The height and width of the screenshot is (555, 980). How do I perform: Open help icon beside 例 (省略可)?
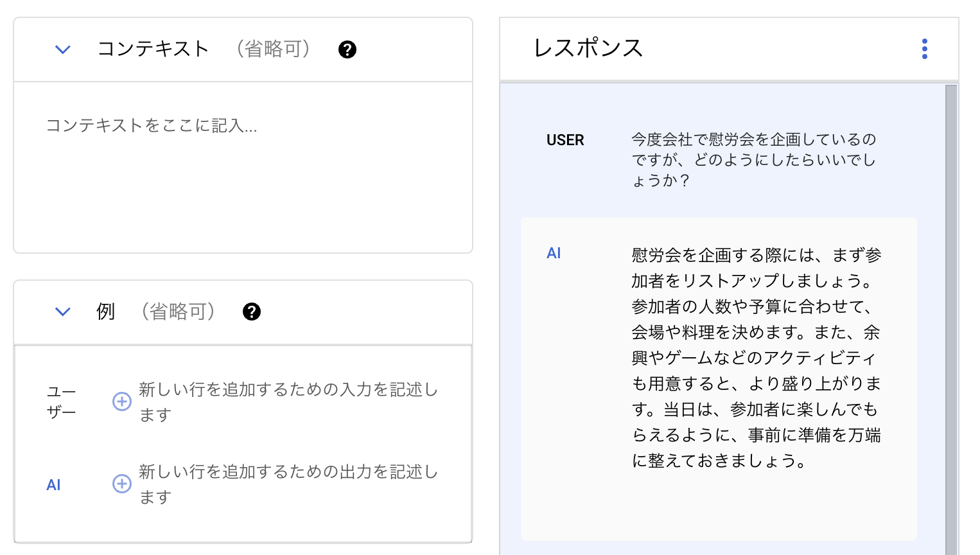pos(251,312)
